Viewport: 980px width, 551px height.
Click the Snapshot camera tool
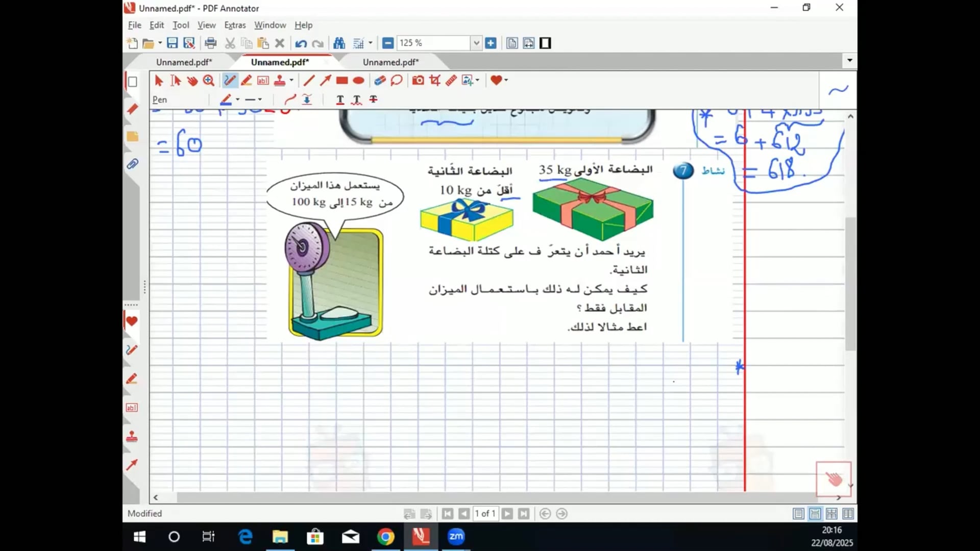click(x=418, y=81)
